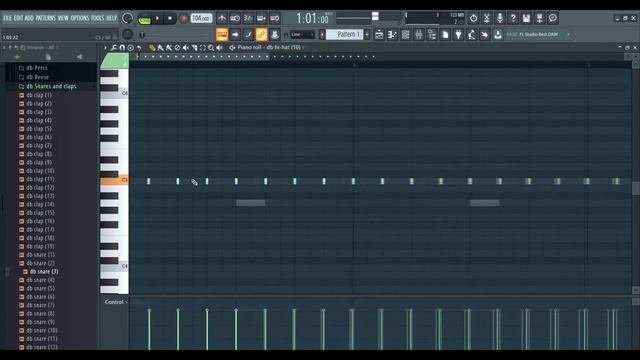Select the Mute tool in piano roll
Screen dimensions: 640x360
click(186, 48)
